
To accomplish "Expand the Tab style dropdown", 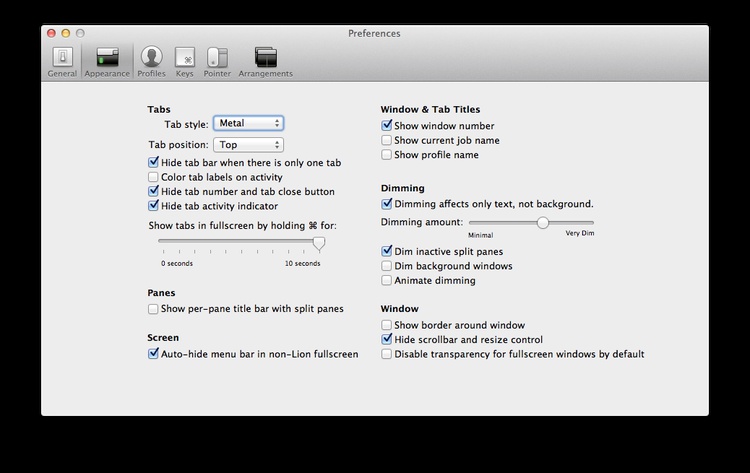I will (x=248, y=124).
